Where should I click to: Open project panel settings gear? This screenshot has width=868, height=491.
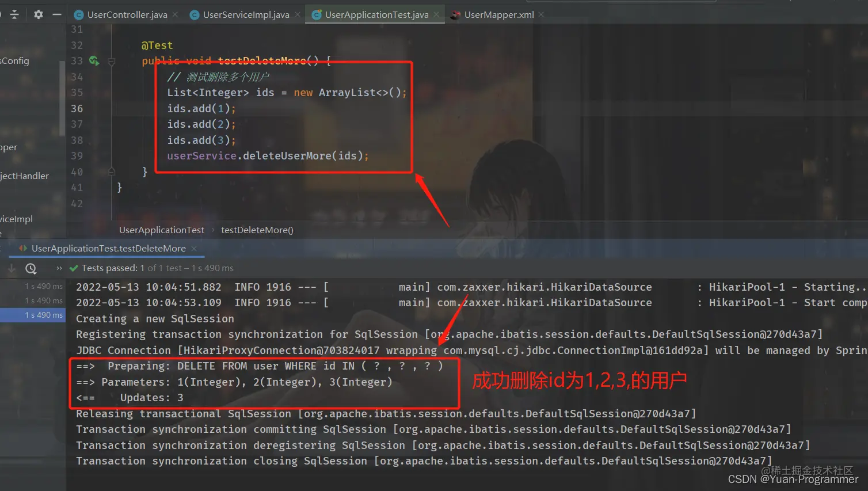(38, 14)
